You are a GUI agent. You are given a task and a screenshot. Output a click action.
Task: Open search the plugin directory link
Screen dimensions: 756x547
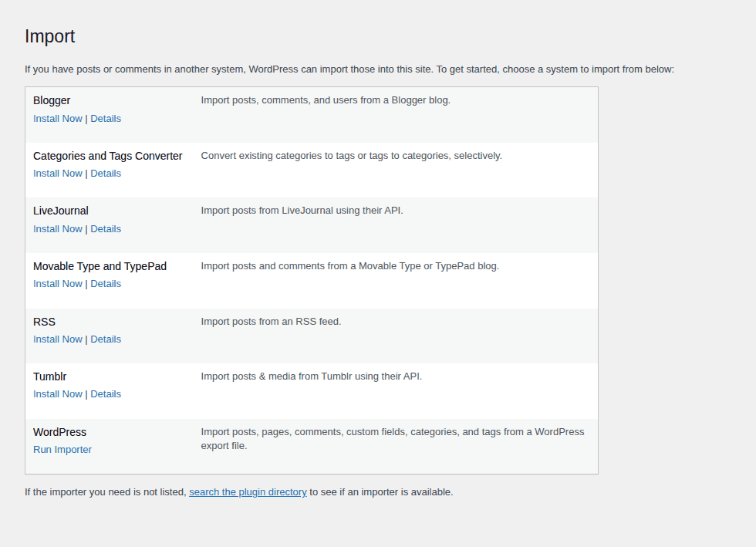(x=248, y=492)
